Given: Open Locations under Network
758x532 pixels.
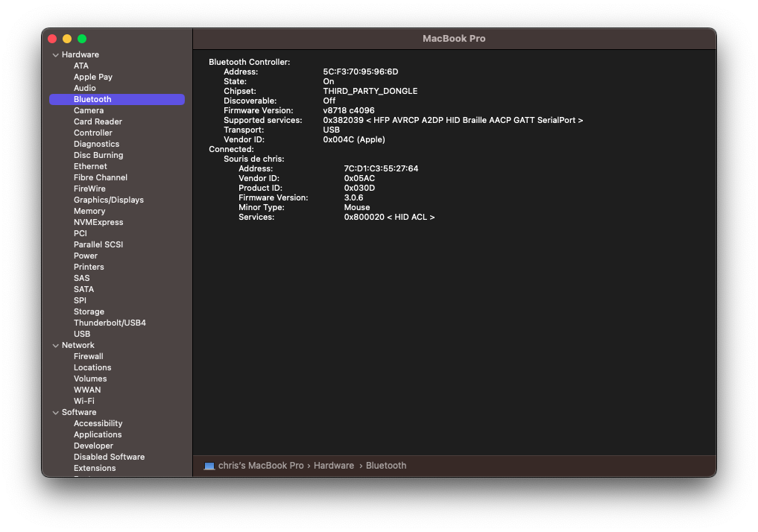Looking at the screenshot, I should point(92,367).
